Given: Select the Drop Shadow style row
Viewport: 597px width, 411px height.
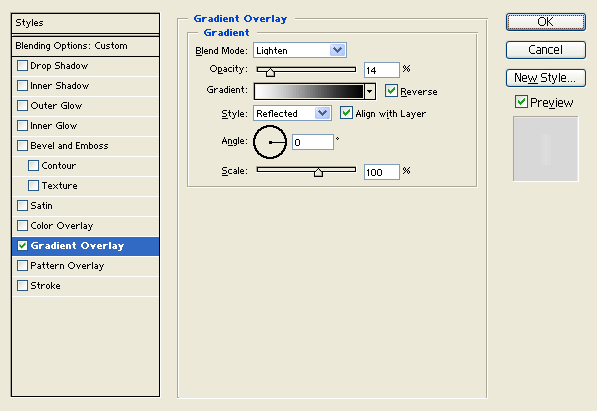Looking at the screenshot, I should pos(85,66).
